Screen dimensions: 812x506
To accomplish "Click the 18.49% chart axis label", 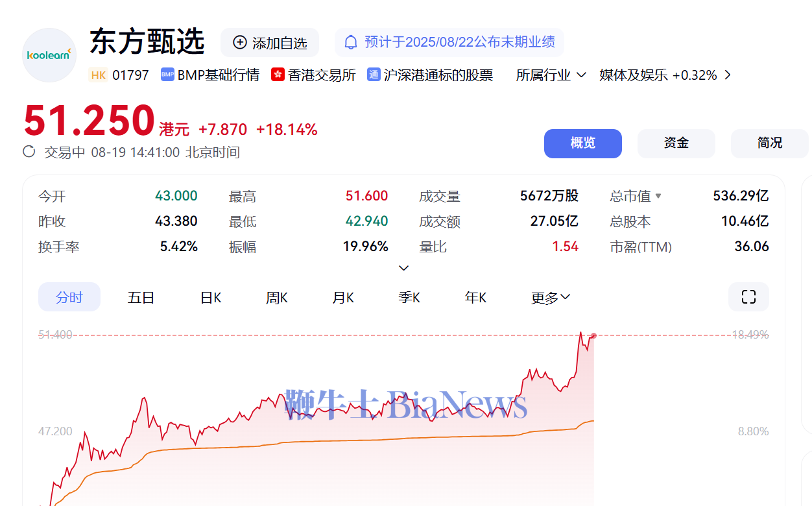I will (750, 335).
